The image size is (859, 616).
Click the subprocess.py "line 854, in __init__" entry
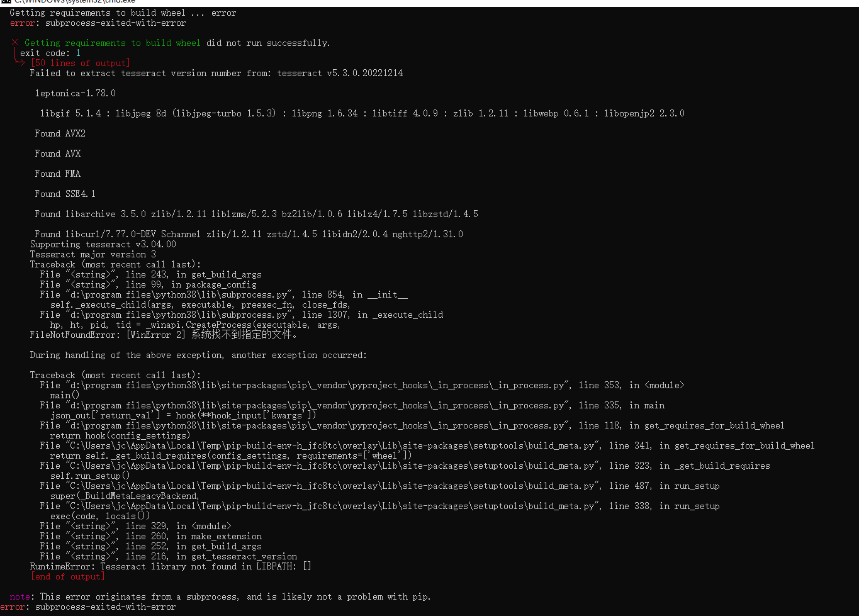pos(224,294)
